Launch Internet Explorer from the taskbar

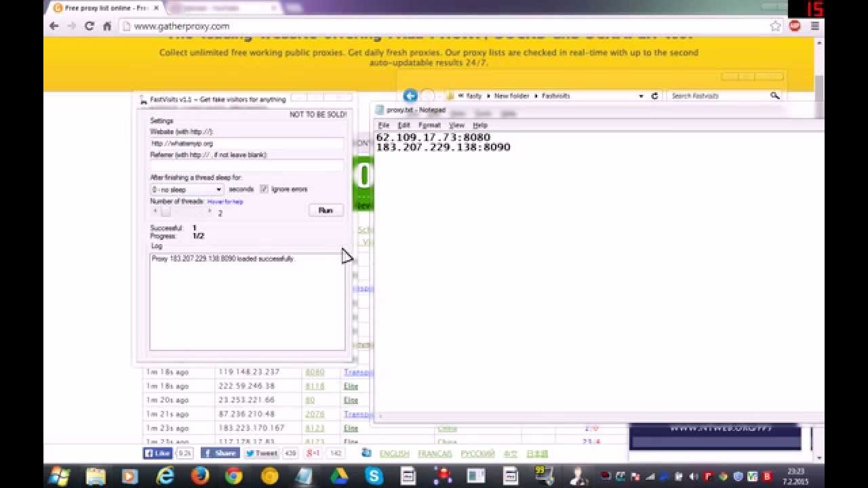click(165, 476)
